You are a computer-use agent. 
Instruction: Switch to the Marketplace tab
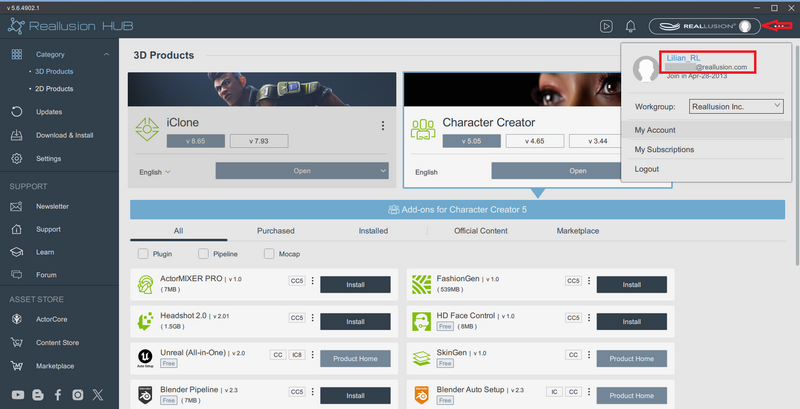(578, 231)
